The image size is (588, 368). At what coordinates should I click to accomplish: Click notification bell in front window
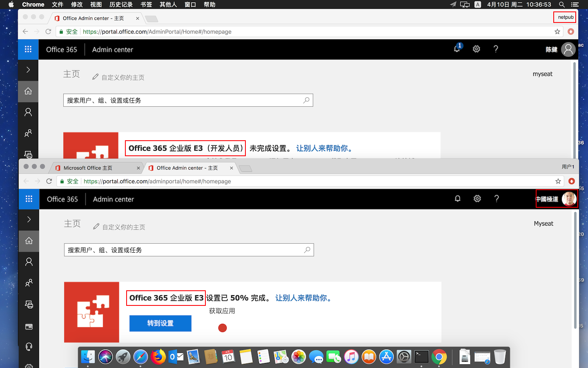tap(458, 199)
